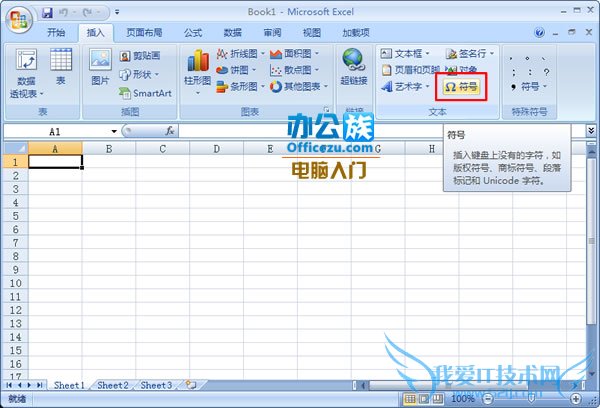The image size is (600, 408).
Task: Open the 特殊符号 符号 dropdown
Action: (530, 87)
